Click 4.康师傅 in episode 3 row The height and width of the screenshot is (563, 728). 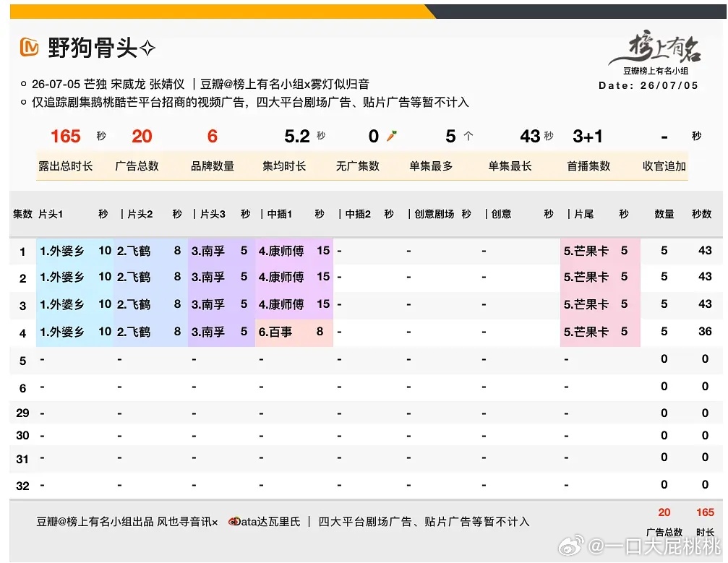(281, 304)
